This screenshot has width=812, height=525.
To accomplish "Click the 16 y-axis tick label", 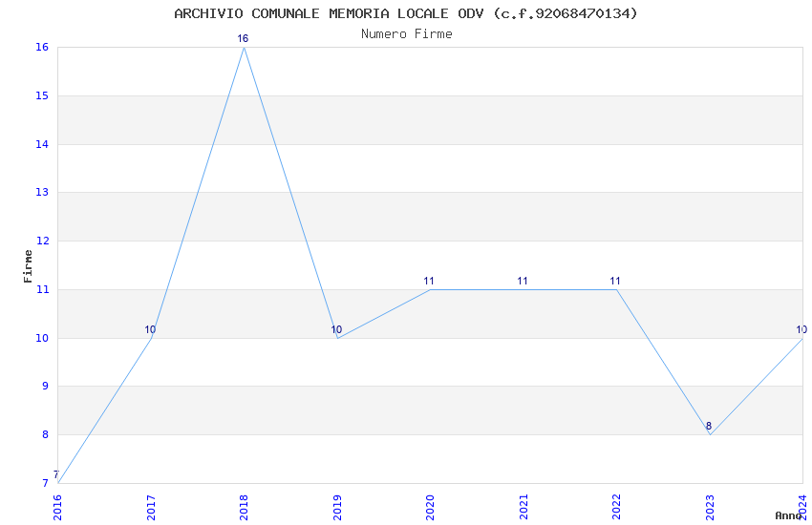I will (x=42, y=47).
